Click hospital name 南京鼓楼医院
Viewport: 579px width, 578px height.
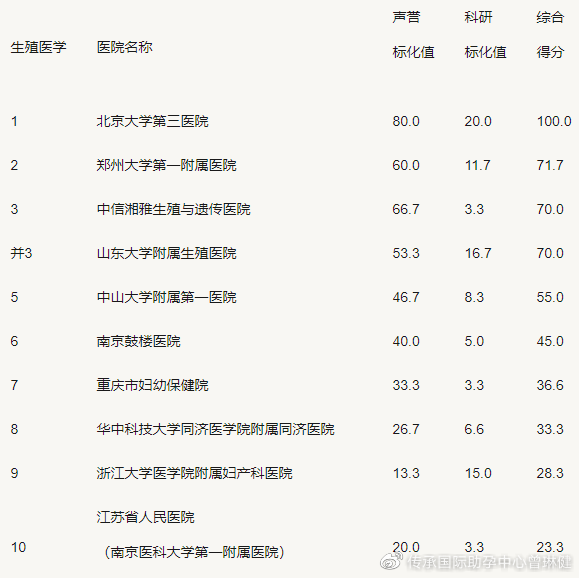138,341
